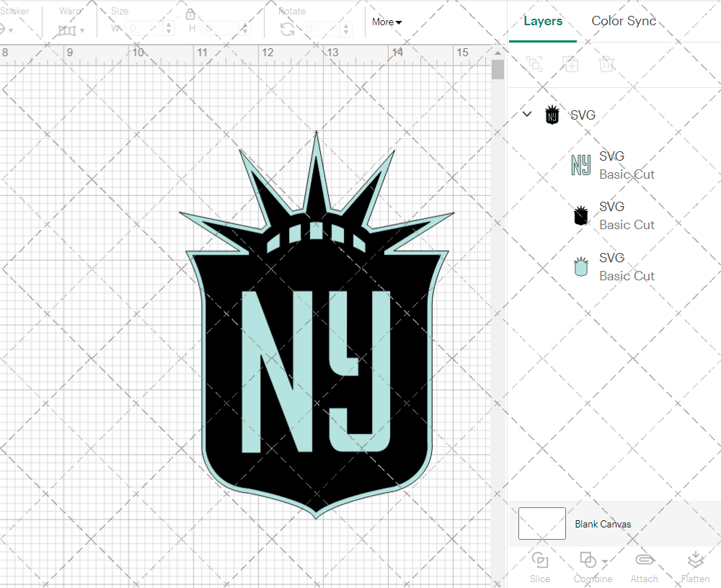
Task: Switch to the Layers tab
Action: pyautogui.click(x=543, y=21)
